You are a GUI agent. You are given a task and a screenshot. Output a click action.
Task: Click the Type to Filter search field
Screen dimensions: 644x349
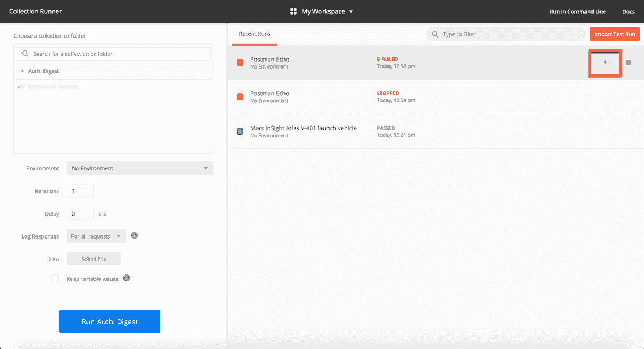coord(504,33)
